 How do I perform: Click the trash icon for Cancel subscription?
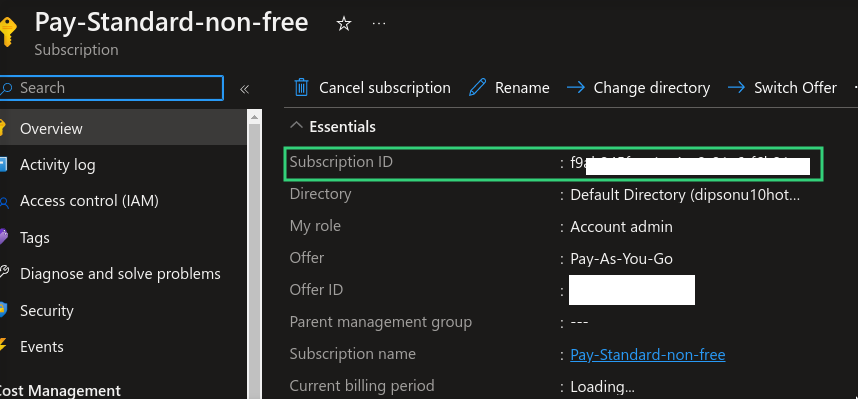click(302, 88)
